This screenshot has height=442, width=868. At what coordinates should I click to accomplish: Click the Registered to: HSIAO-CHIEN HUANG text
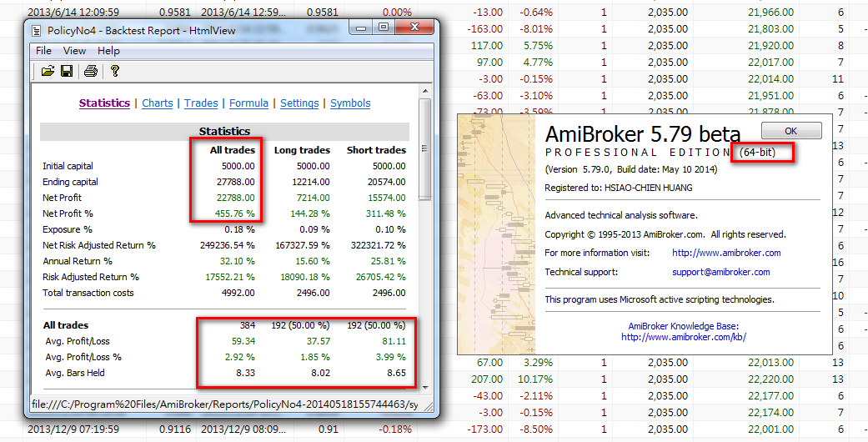619,188
